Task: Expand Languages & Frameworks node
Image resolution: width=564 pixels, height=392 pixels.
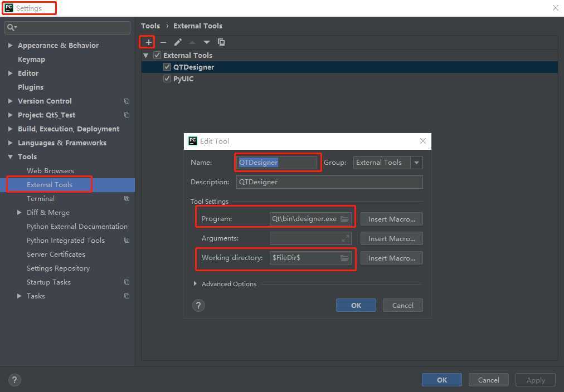Action: (x=10, y=143)
